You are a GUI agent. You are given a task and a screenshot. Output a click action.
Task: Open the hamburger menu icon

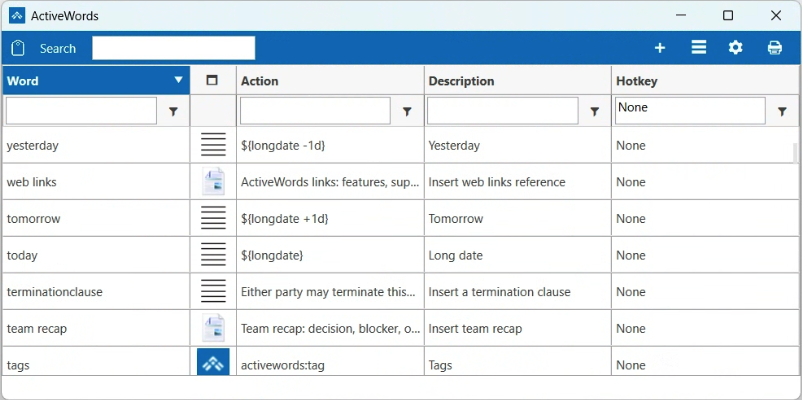(699, 48)
